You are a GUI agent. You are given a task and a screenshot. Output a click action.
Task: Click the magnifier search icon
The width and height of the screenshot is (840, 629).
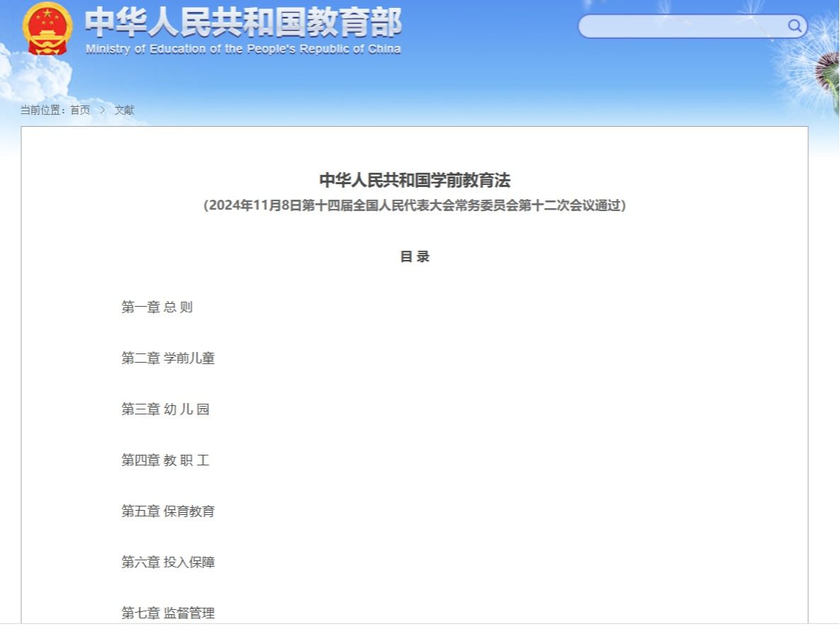795,27
